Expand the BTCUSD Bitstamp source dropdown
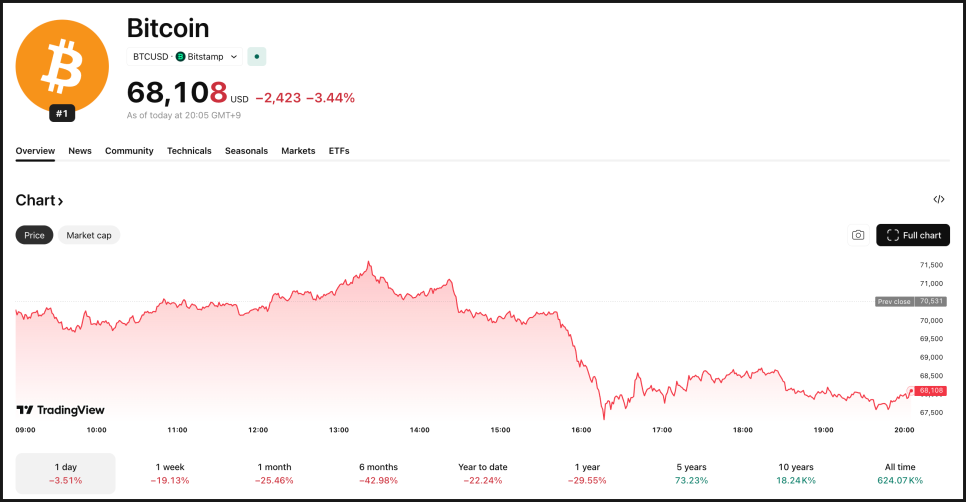 (234, 57)
